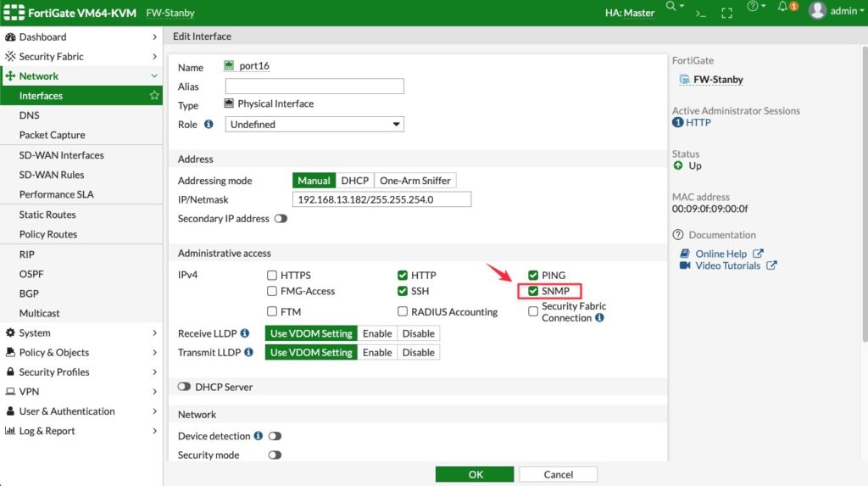Click the Video Tutorials external-link icon
This screenshot has width=868, height=486.
[x=771, y=265]
